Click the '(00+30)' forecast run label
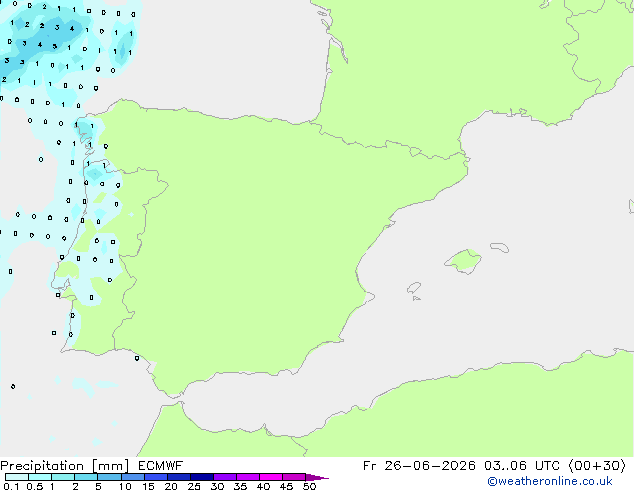Image resolution: width=634 pixels, height=490 pixels. click(597, 466)
